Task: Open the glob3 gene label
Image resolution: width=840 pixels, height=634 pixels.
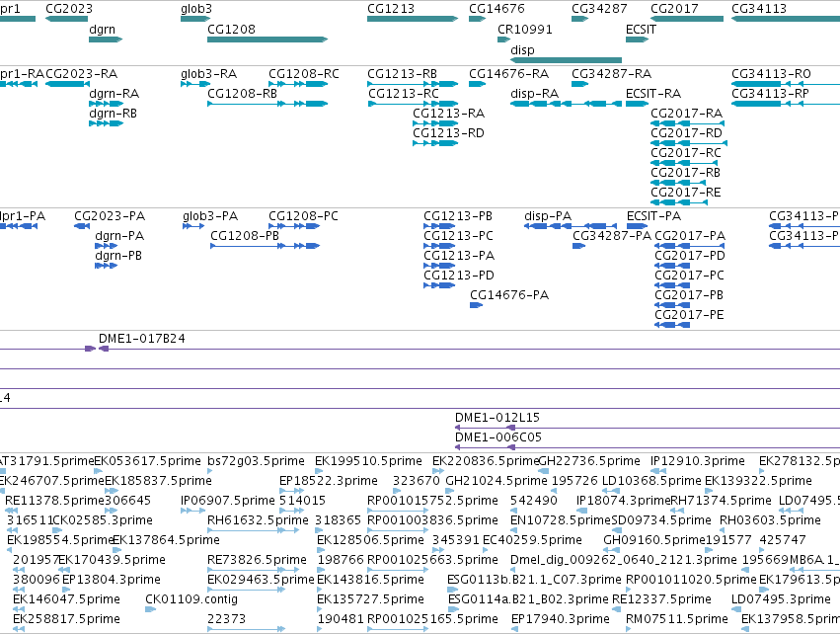Action: 196,9
